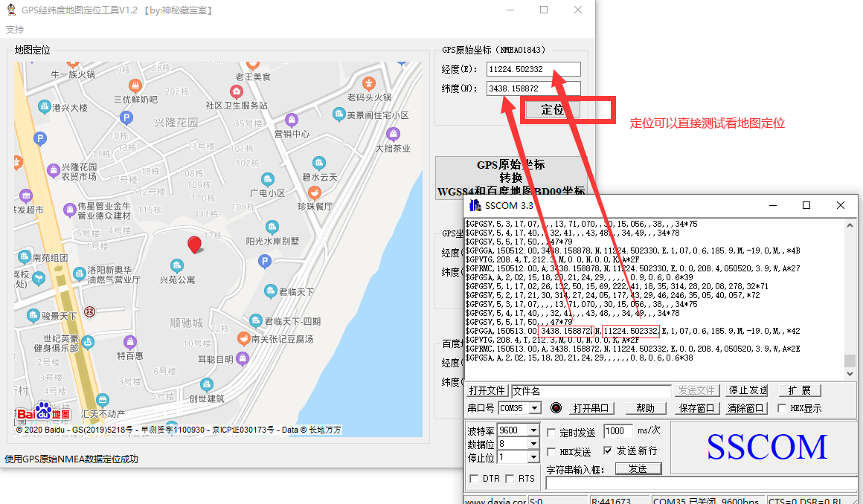The image size is (863, 504).
Task: Click the 打开串口 button
Action: (591, 408)
